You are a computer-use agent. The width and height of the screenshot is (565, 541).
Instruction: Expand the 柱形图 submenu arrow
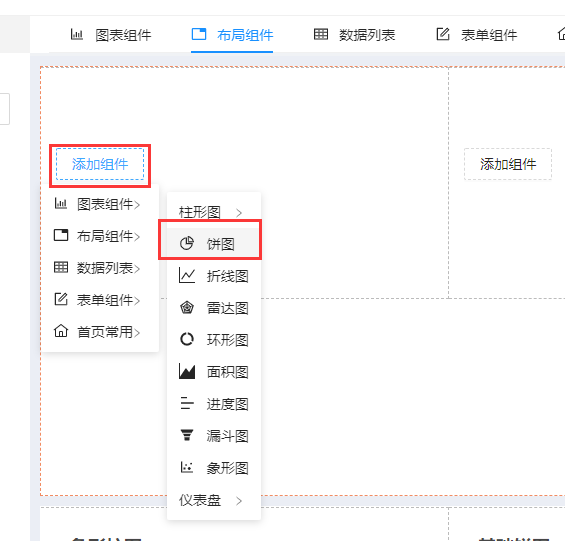pyautogui.click(x=239, y=213)
